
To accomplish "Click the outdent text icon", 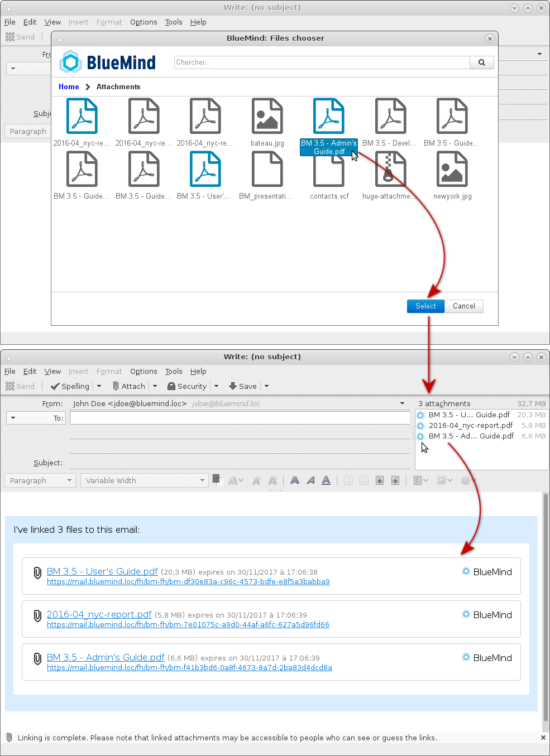I will 380,480.
